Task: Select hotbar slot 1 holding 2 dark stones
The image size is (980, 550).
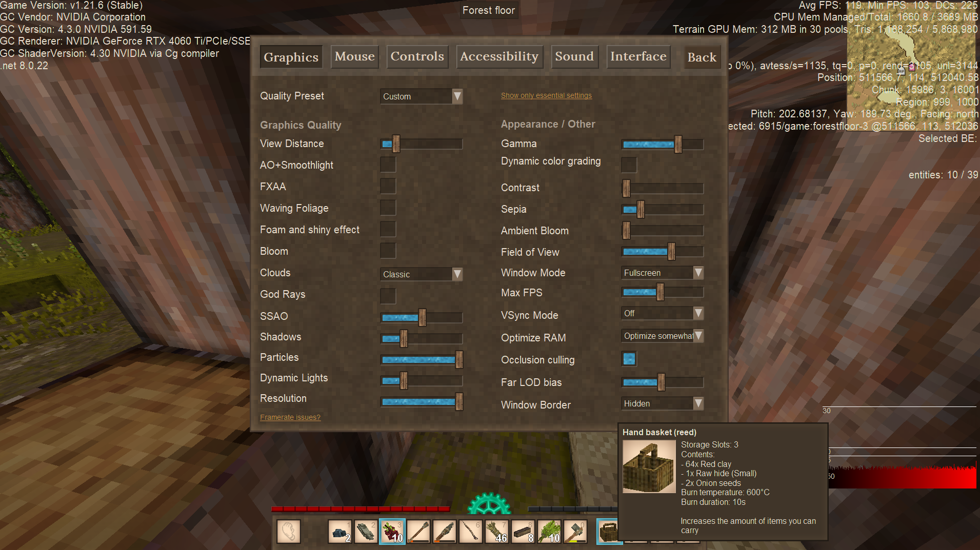Action: click(x=339, y=532)
